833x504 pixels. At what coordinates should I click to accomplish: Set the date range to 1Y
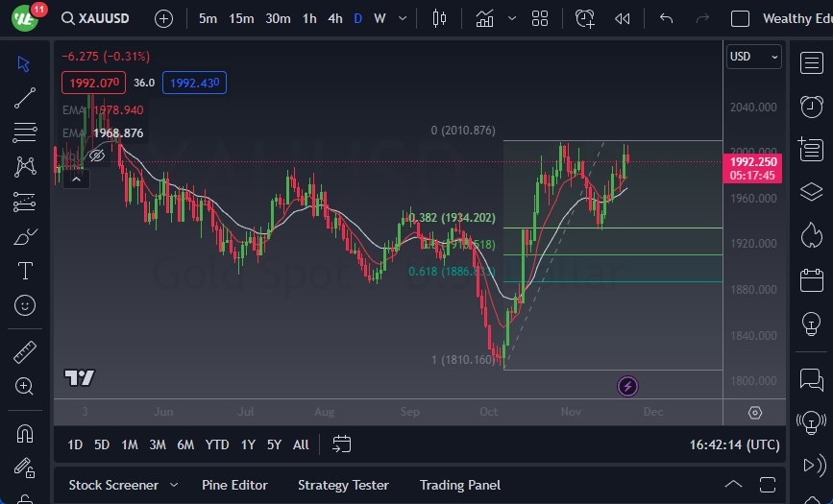click(248, 444)
